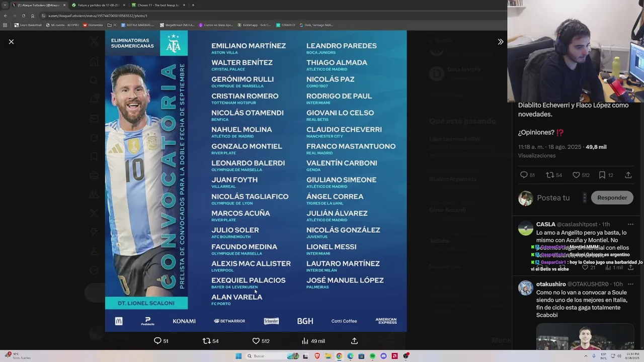Image resolution: width=644 pixels, height=362 pixels.
Task: Heart icon with 512 in right panel
Action: point(576,175)
